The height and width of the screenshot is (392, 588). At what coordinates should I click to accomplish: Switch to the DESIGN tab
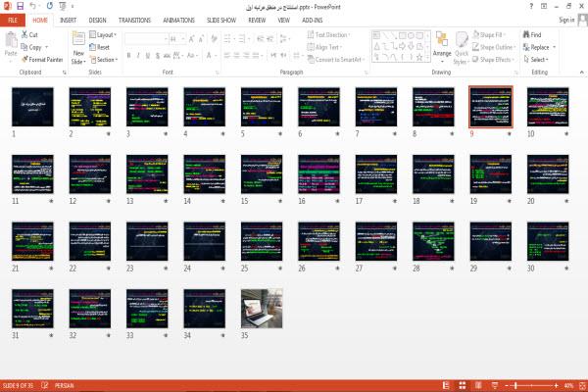tap(97, 20)
